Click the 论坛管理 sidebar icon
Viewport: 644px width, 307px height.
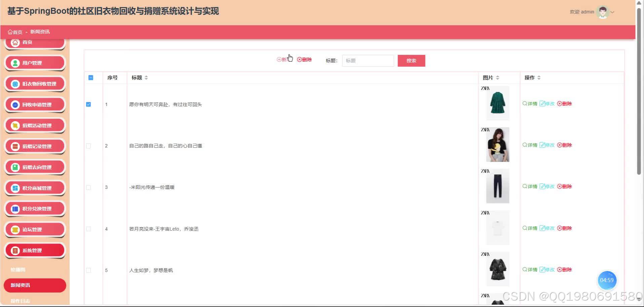tap(15, 229)
